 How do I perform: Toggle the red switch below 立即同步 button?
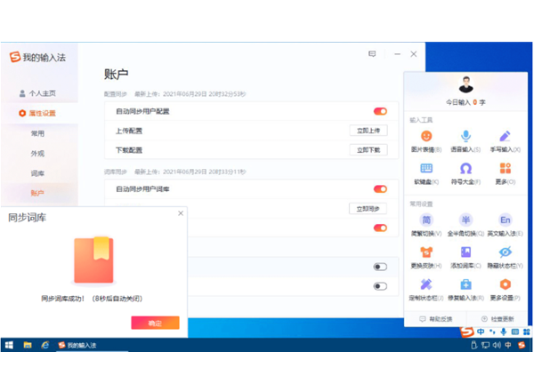[380, 228]
